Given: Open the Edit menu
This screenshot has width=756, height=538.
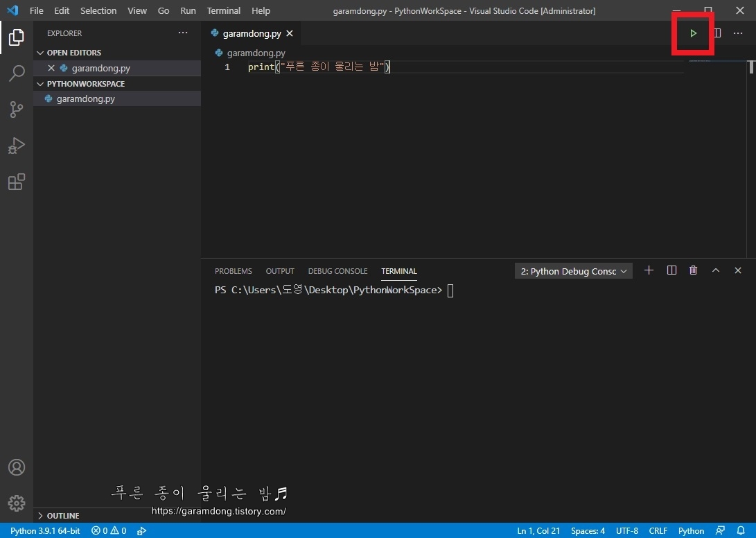Looking at the screenshot, I should 62,10.
